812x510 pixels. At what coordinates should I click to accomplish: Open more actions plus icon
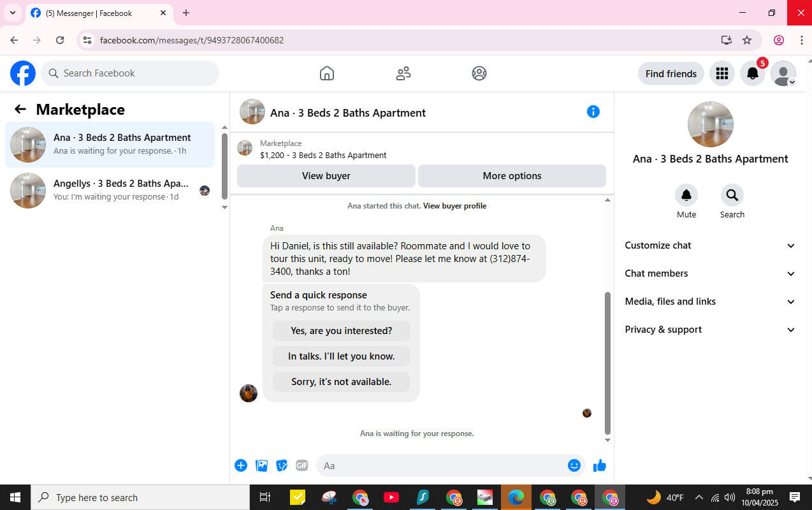coord(241,465)
